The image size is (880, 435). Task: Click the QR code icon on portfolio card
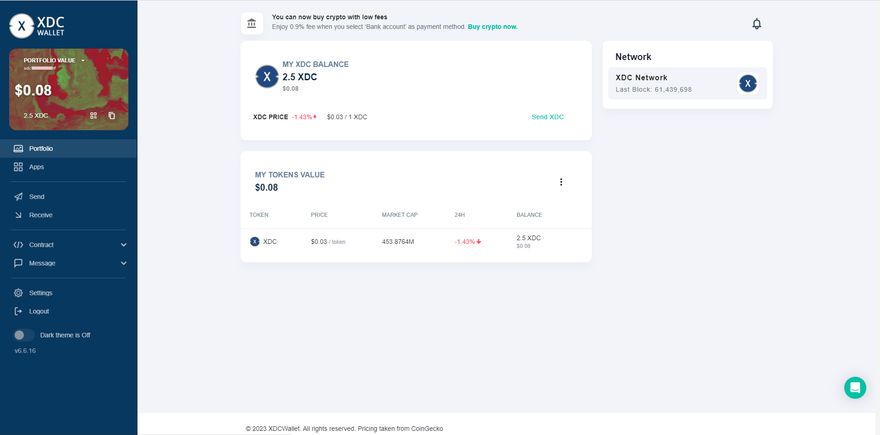(x=93, y=116)
